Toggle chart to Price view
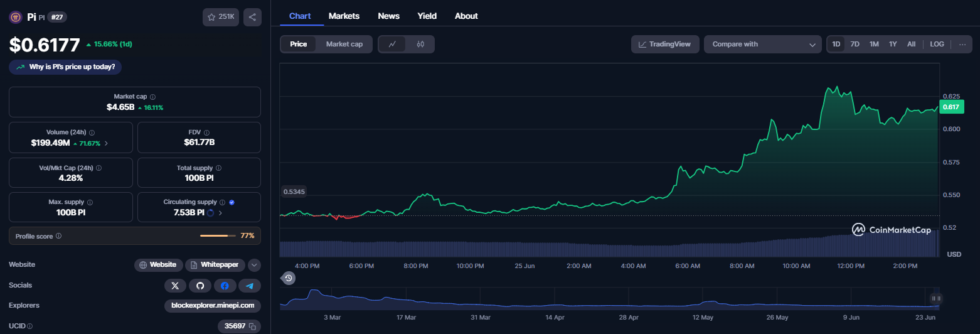Image resolution: width=980 pixels, height=334 pixels. tap(299, 44)
